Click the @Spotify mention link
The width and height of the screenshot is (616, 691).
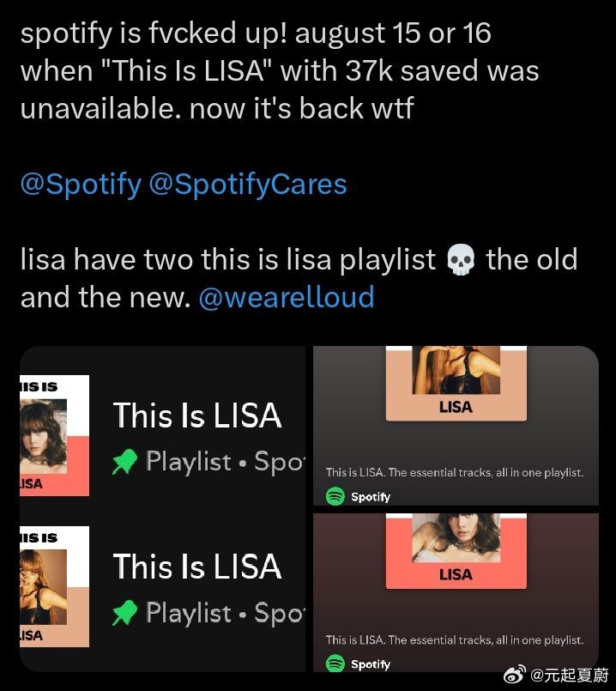point(81,185)
